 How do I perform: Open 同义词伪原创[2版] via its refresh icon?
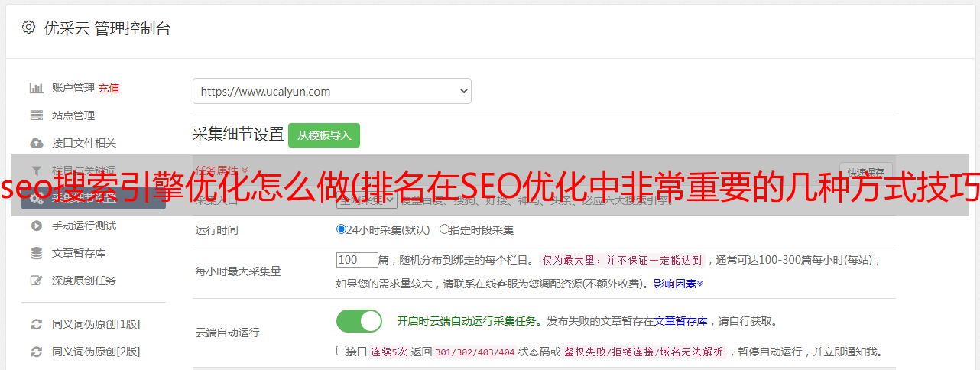pos(36,352)
